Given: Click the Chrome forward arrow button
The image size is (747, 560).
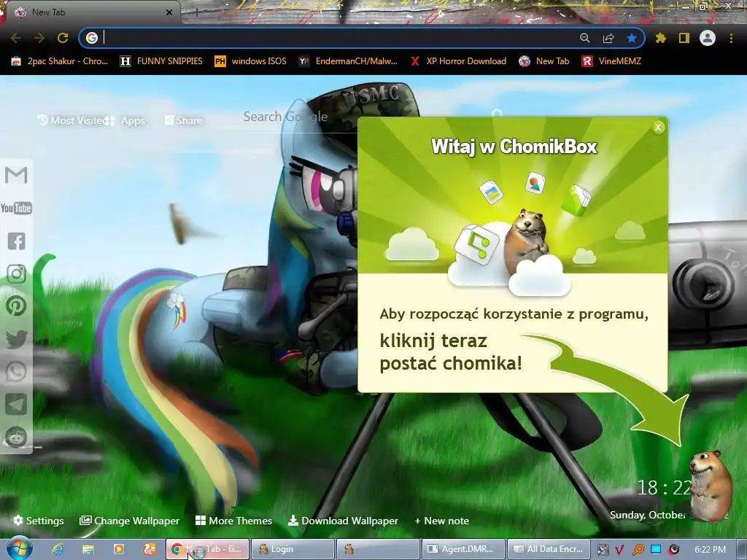Looking at the screenshot, I should click(x=39, y=38).
